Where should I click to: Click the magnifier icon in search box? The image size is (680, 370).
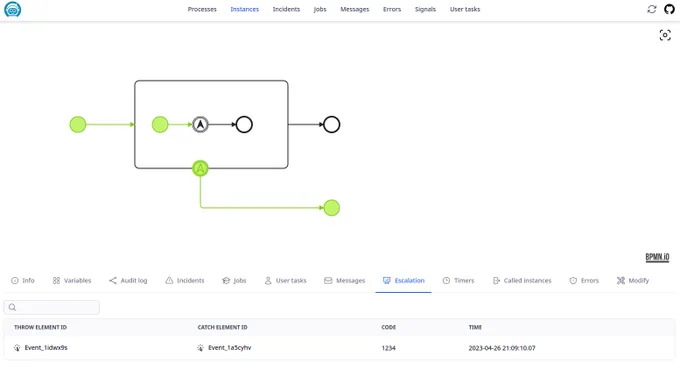coord(12,307)
